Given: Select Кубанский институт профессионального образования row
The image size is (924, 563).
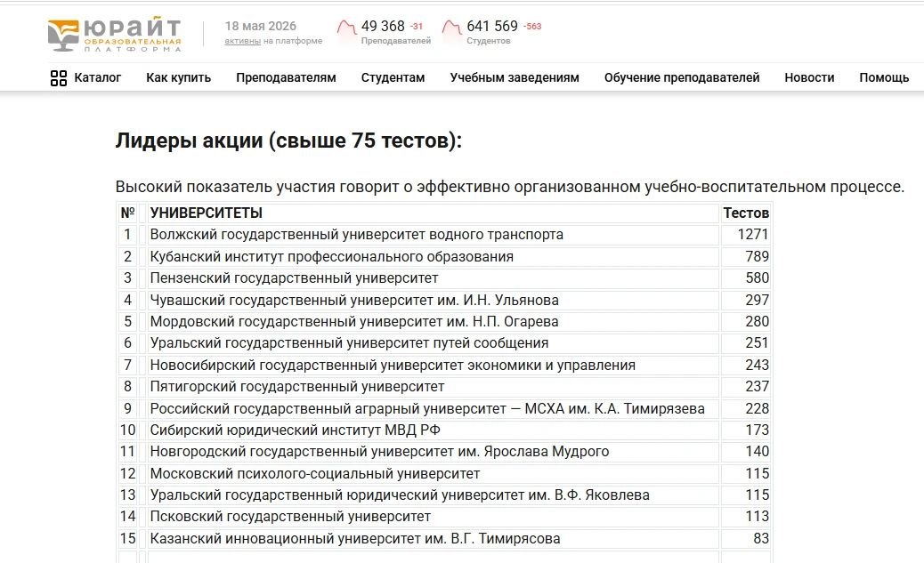Looking at the screenshot, I should [332, 257].
